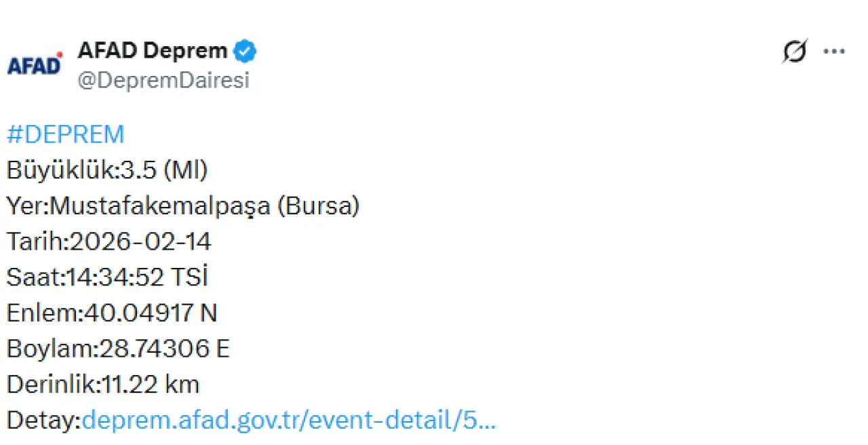
Task: Open the AFAD Deprem account name
Action: point(153,50)
